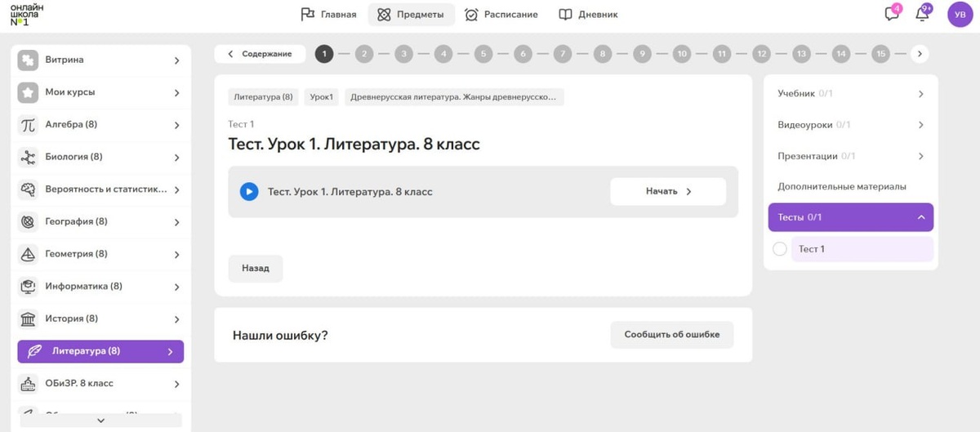The width and height of the screenshot is (980, 432).
Task: Go to Главная in top navigation
Action: click(328, 15)
